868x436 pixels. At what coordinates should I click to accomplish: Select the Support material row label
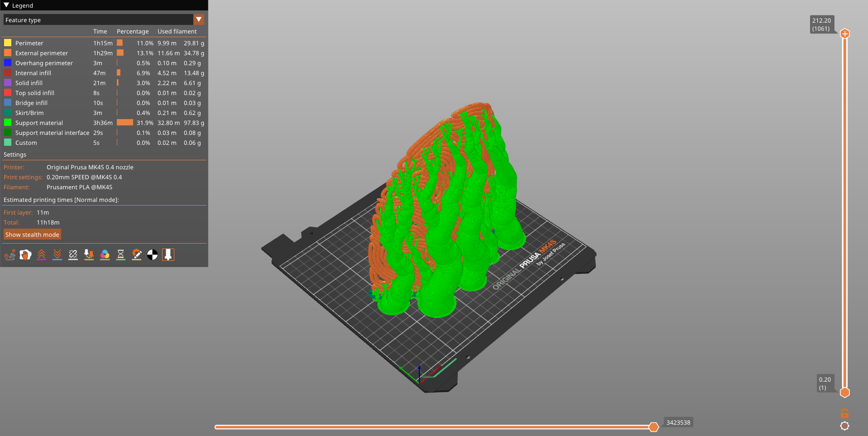point(39,123)
